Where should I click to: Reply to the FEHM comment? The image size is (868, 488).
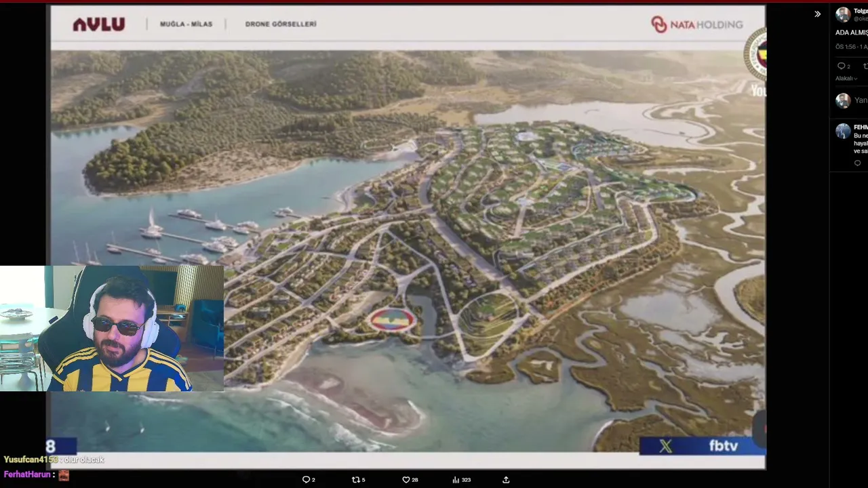[857, 163]
